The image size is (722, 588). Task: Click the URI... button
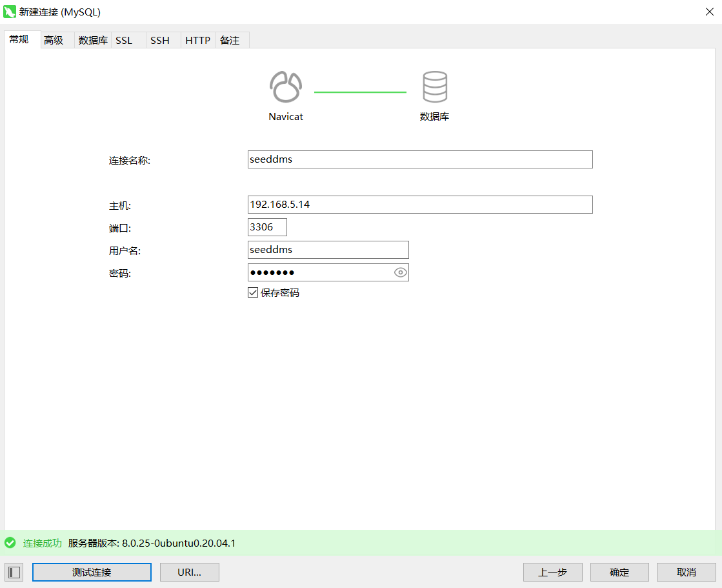[x=189, y=573]
